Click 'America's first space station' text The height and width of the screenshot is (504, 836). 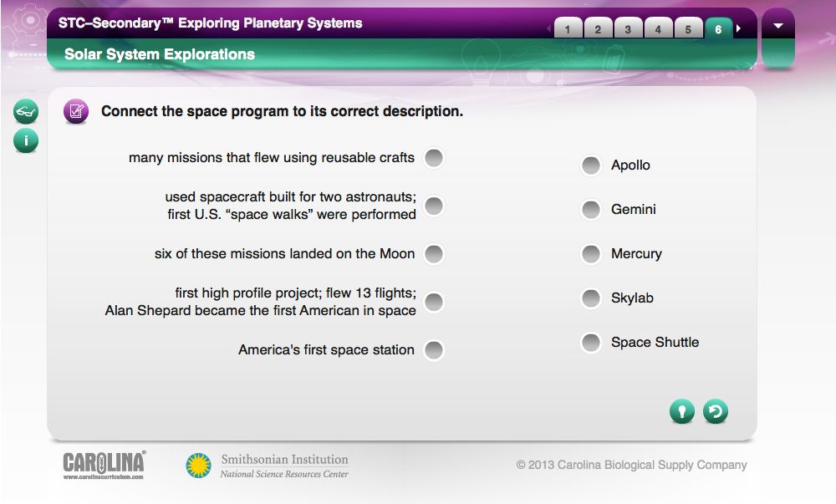coord(326,349)
